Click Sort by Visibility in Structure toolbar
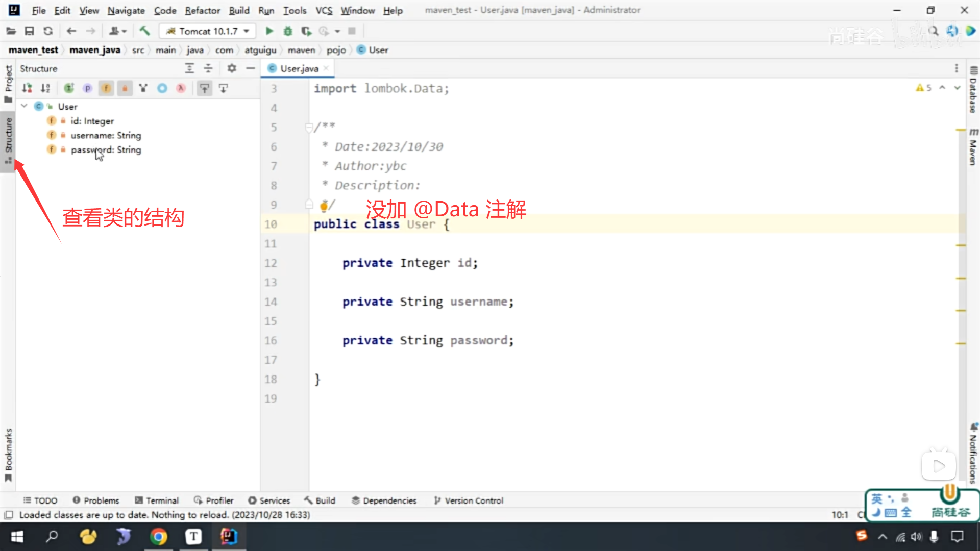 tap(27, 88)
